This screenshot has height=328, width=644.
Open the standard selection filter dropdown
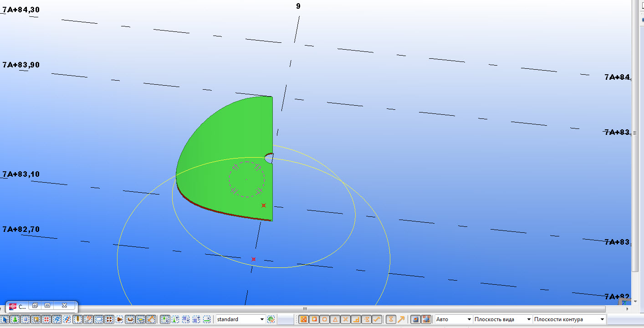[262, 319]
